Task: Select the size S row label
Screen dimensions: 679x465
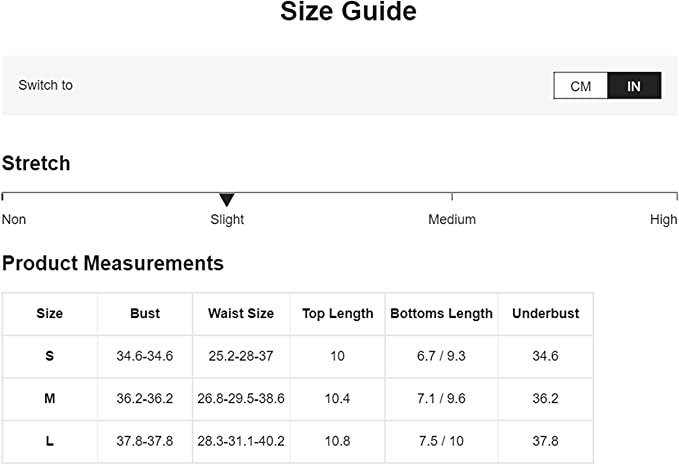Action: click(x=49, y=356)
